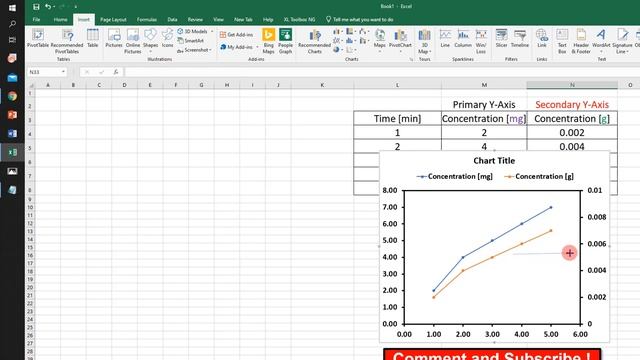
Task: Open Recommended PivotTables
Action: point(67,41)
